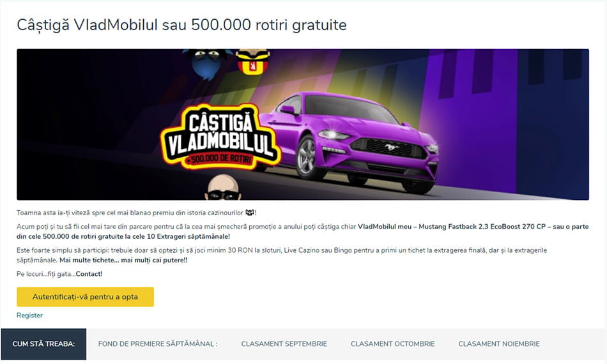The width and height of the screenshot is (607, 364).
Task: Click the mask emoji after 'cazinourilor'
Action: tap(250, 213)
